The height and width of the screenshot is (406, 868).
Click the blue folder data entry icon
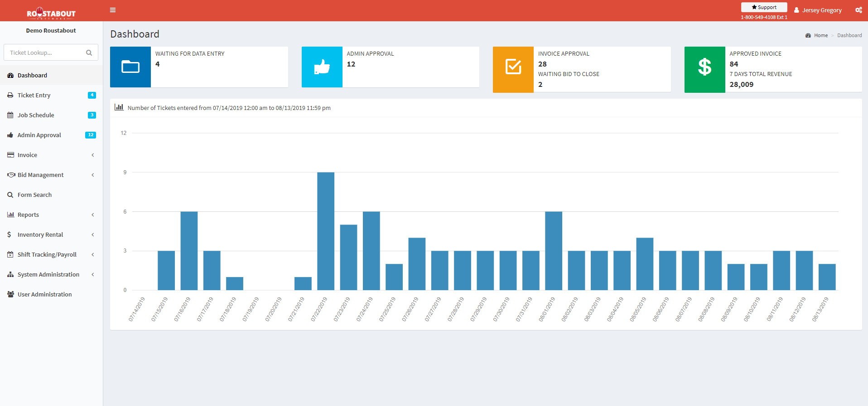coord(130,67)
